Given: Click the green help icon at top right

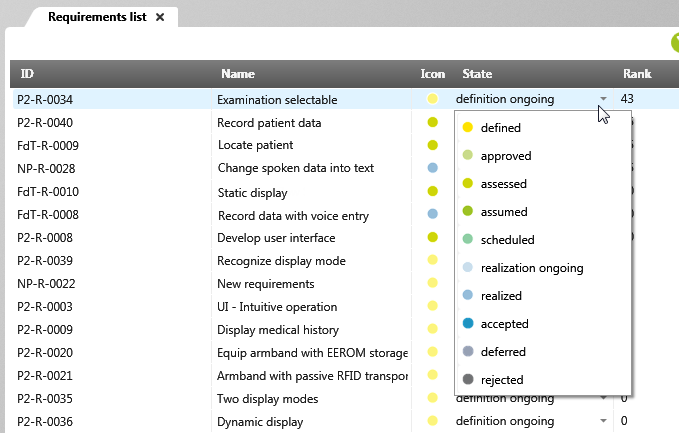Looking at the screenshot, I should coord(673,43).
